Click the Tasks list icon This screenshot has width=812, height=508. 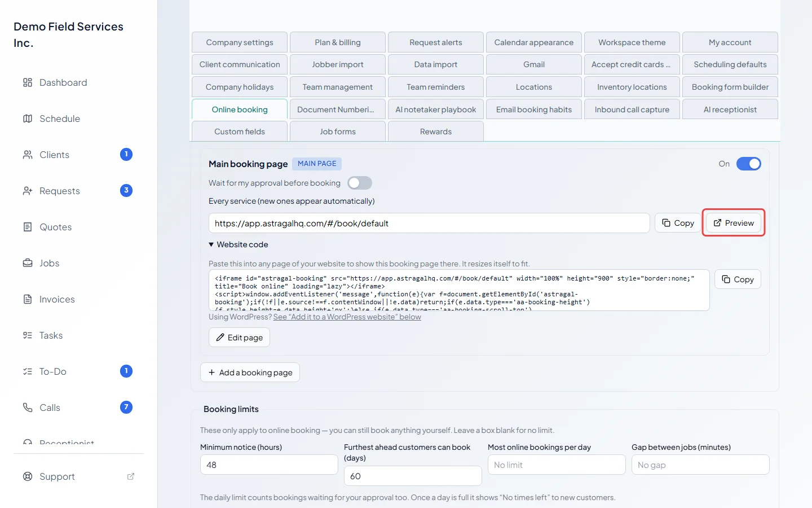[x=28, y=335]
